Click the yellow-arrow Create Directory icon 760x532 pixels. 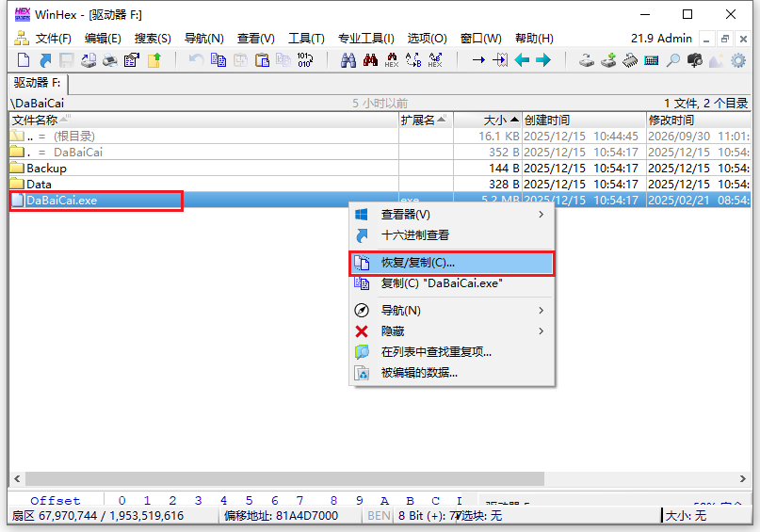[x=154, y=60]
